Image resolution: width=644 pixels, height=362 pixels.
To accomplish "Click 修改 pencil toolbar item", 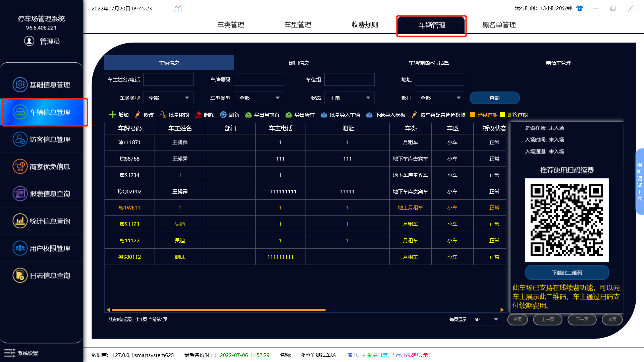I will 144,115.
